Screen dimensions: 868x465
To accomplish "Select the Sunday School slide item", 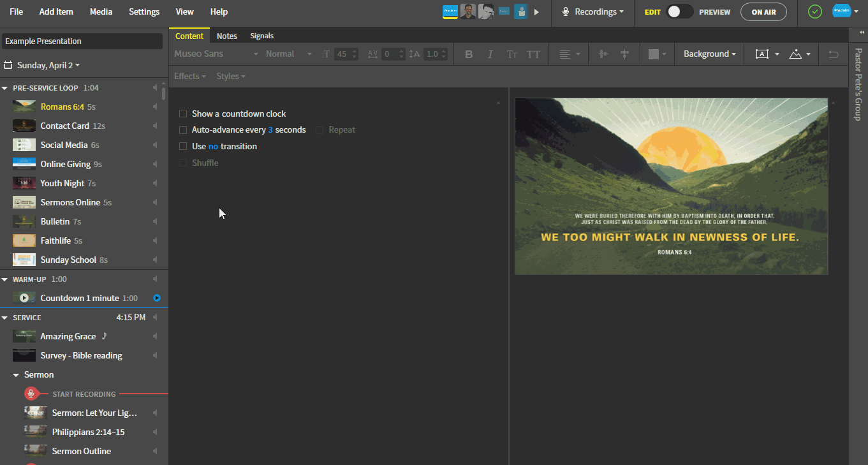I will coord(84,260).
